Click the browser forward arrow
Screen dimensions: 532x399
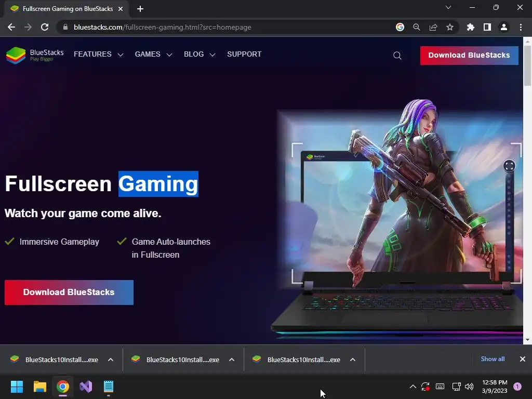click(x=28, y=27)
